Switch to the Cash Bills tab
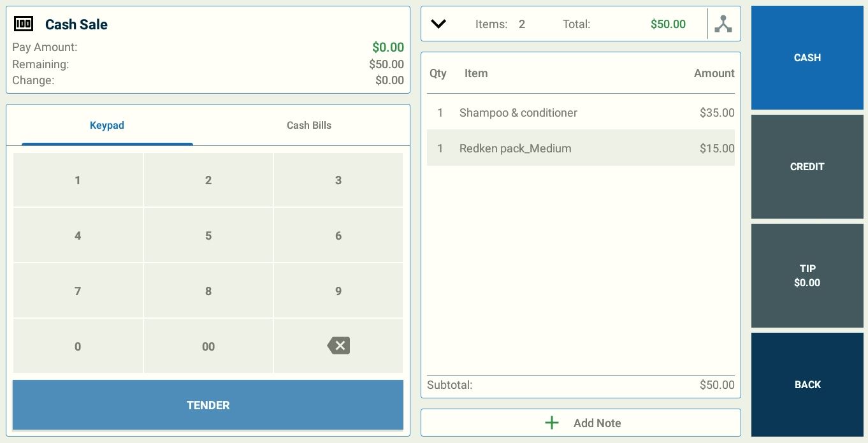The image size is (868, 443). (308, 126)
